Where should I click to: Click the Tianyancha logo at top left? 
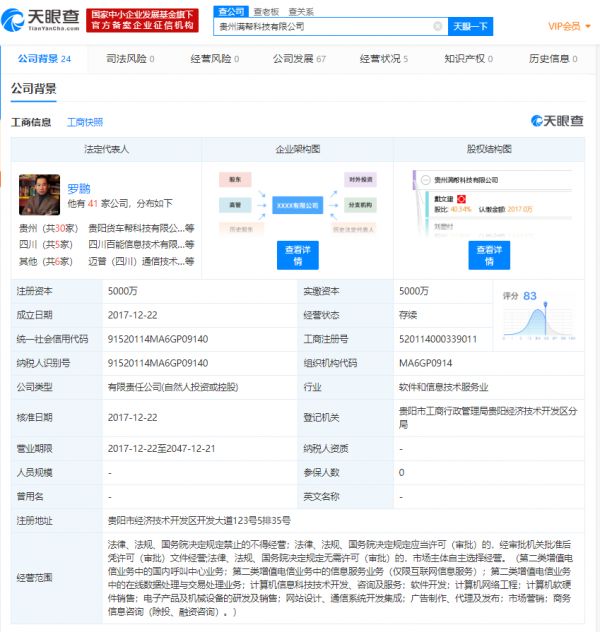point(40,21)
